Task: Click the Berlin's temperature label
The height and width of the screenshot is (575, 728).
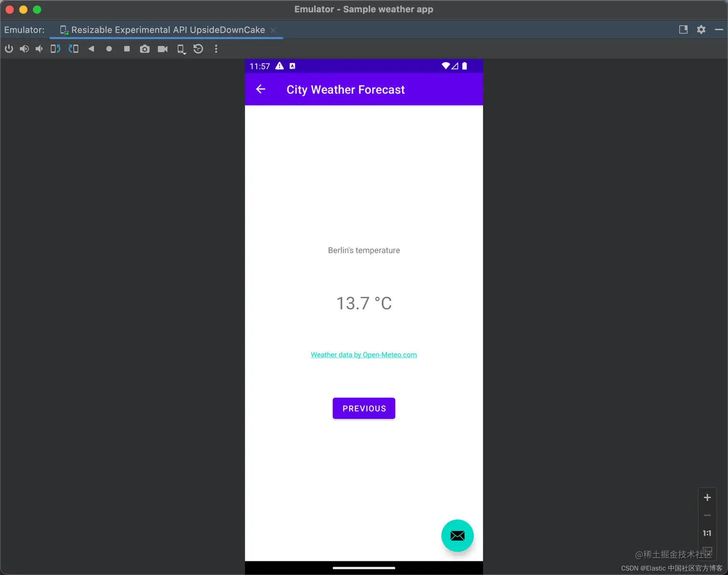Action: pos(364,250)
